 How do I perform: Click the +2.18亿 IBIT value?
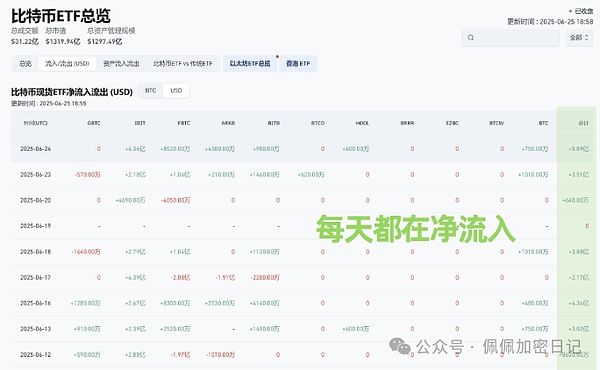coord(135,174)
